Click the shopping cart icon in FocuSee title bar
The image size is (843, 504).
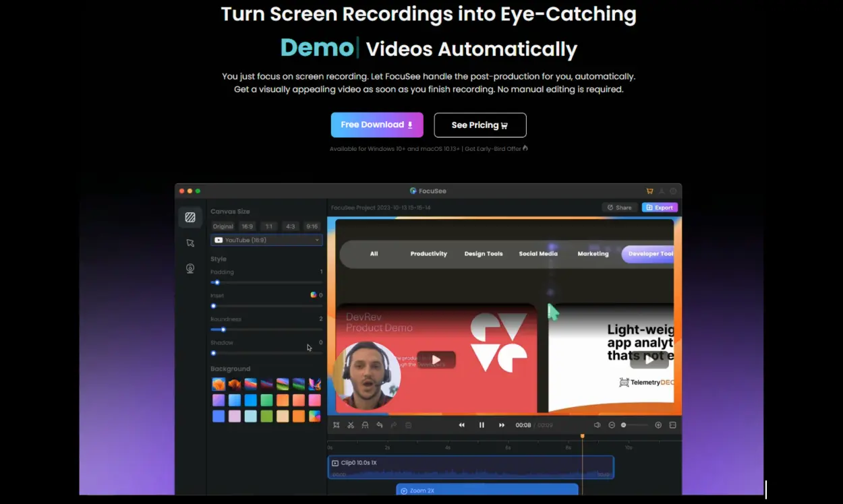pyautogui.click(x=649, y=191)
